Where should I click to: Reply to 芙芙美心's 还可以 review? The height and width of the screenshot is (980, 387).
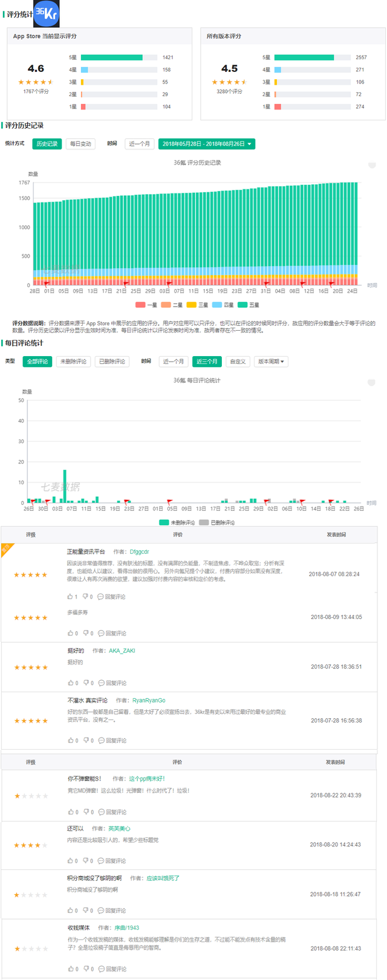coord(112,861)
